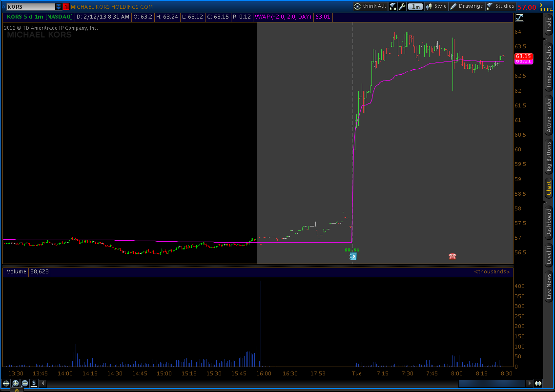The height and width of the screenshot is (392, 555).
Task: Click the 8:00 time axis label
Action: click(456, 373)
